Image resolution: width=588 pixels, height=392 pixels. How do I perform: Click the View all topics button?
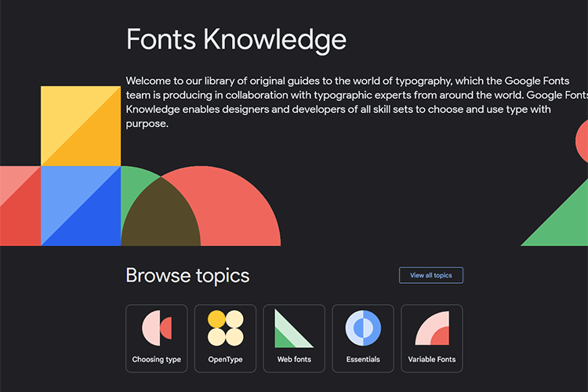430,275
